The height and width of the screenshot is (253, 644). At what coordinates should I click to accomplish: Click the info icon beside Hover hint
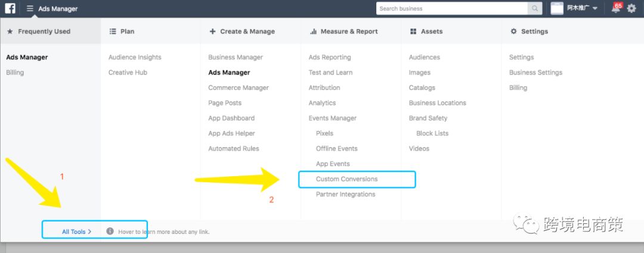[x=110, y=231]
